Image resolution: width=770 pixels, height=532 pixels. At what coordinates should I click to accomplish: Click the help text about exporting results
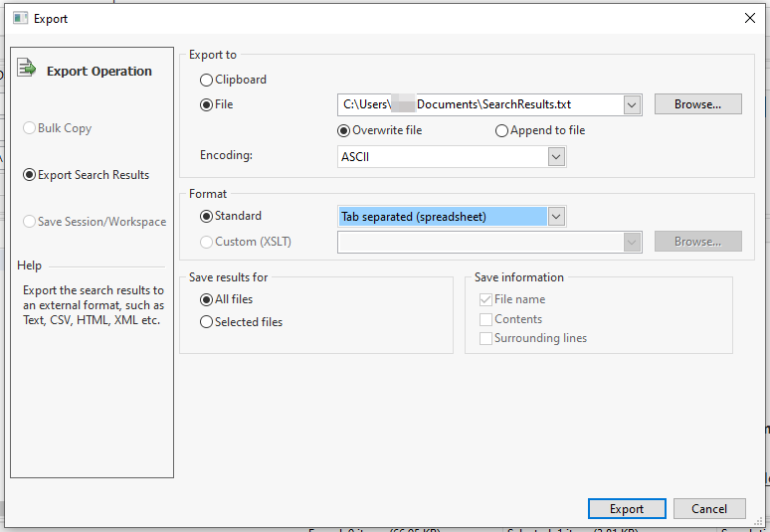(94, 305)
